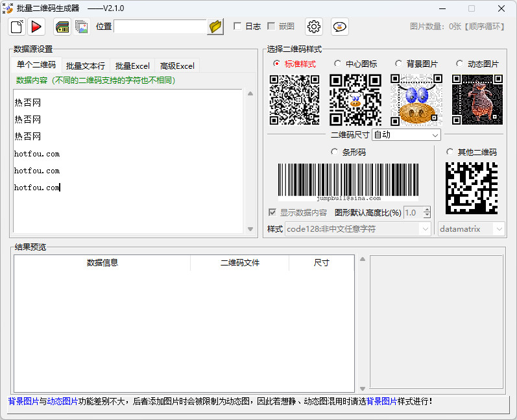Open the datamatrix type dropdown
517x420 pixels.
pyautogui.click(x=471, y=229)
